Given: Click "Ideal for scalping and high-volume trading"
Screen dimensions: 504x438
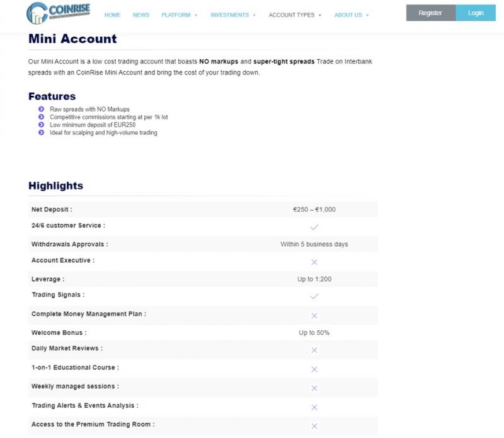Looking at the screenshot, I should pos(103,132).
